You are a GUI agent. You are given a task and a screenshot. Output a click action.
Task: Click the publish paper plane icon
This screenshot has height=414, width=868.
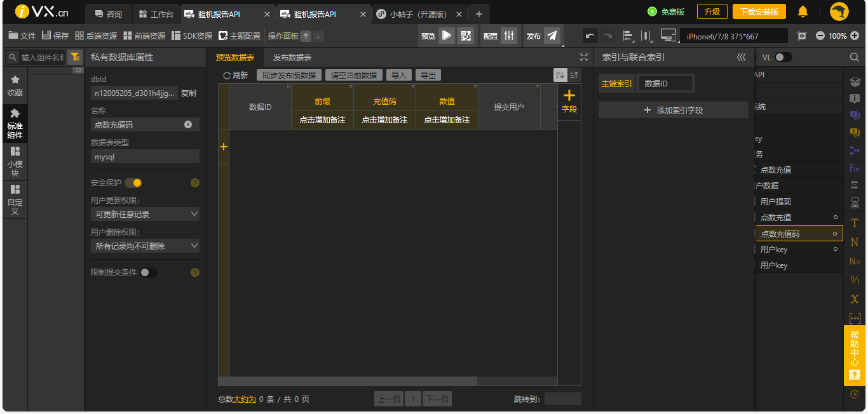pyautogui.click(x=552, y=36)
